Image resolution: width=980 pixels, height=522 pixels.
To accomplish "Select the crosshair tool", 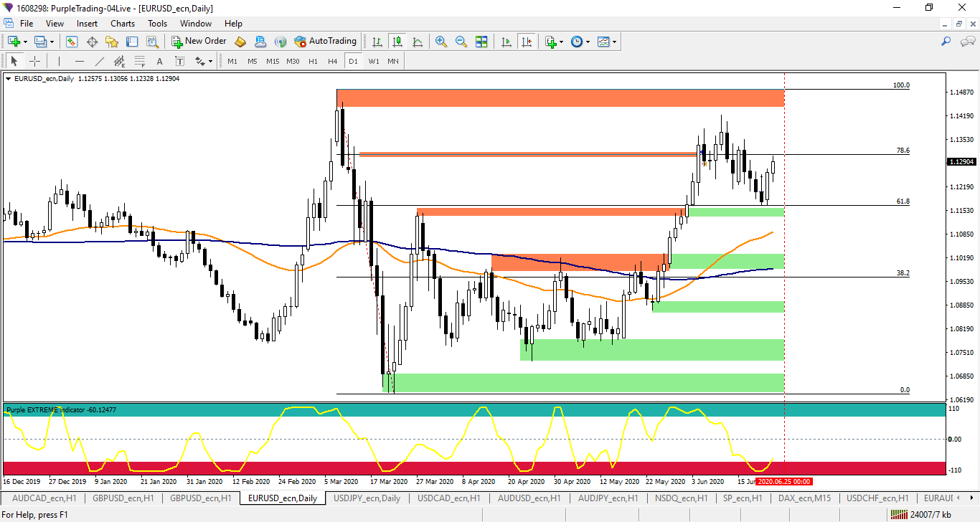I will tap(34, 61).
